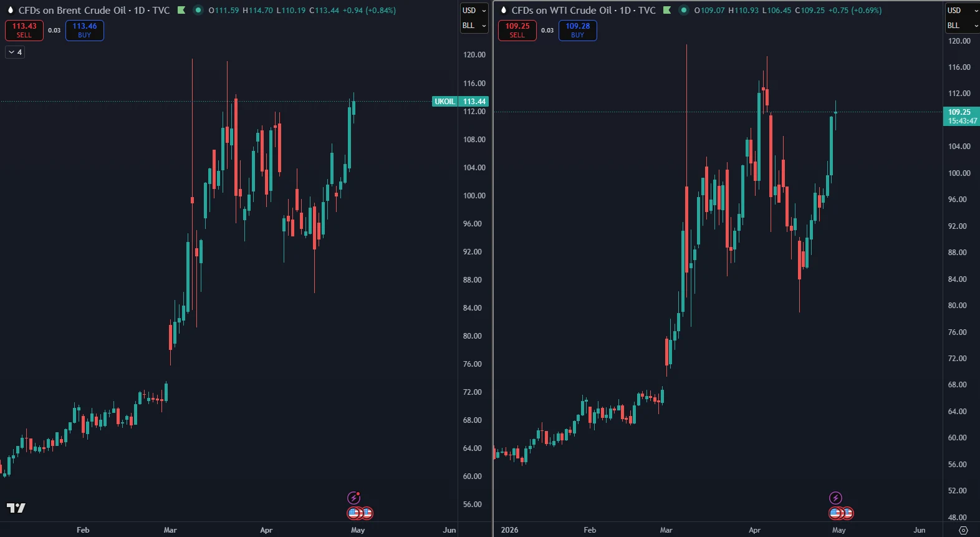This screenshot has height=537, width=980.
Task: Open chart settings hexagon icon at bottom right
Action: tap(963, 530)
